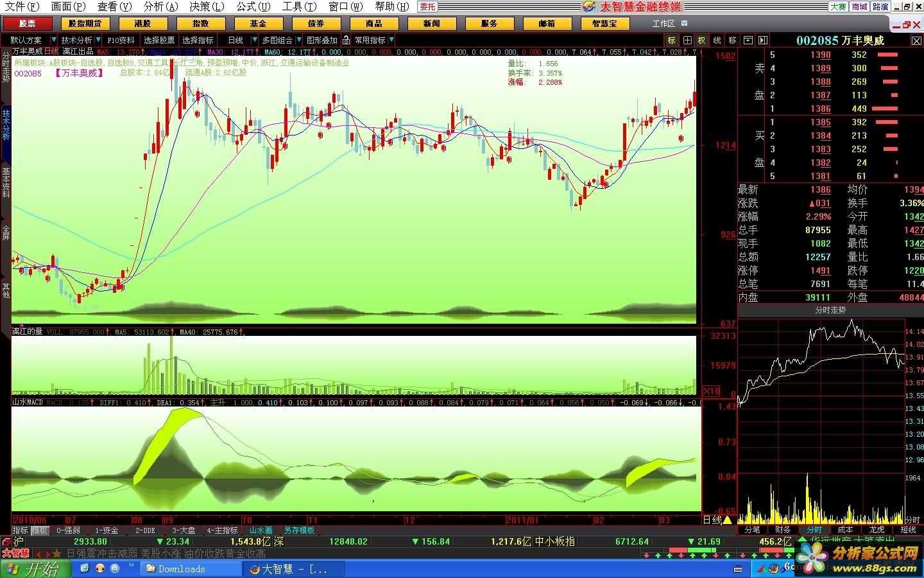Viewport: 924px width, 578px height.
Task: Open the 公式(U) menu
Action: [x=253, y=6]
